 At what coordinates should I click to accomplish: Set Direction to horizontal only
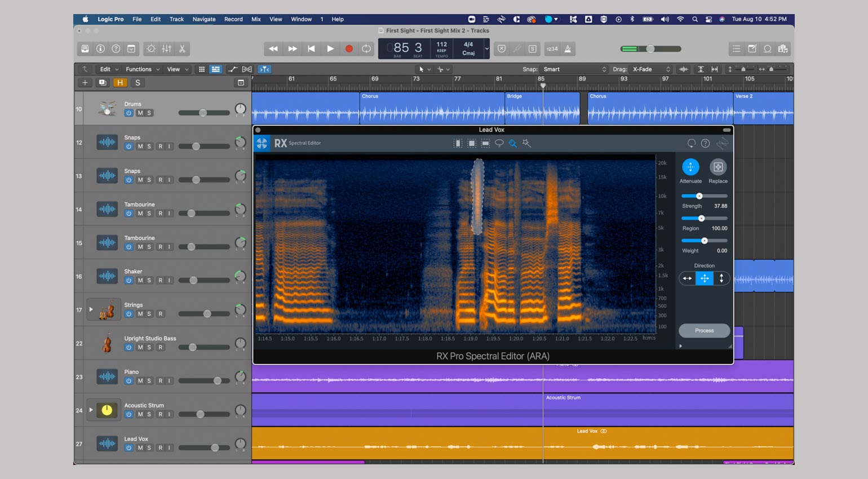click(687, 278)
